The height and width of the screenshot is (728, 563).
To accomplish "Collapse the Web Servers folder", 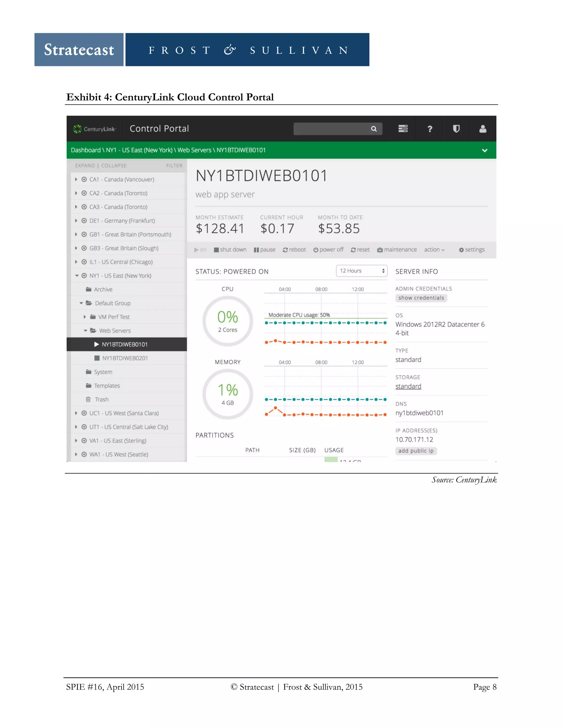I will pos(85,331).
